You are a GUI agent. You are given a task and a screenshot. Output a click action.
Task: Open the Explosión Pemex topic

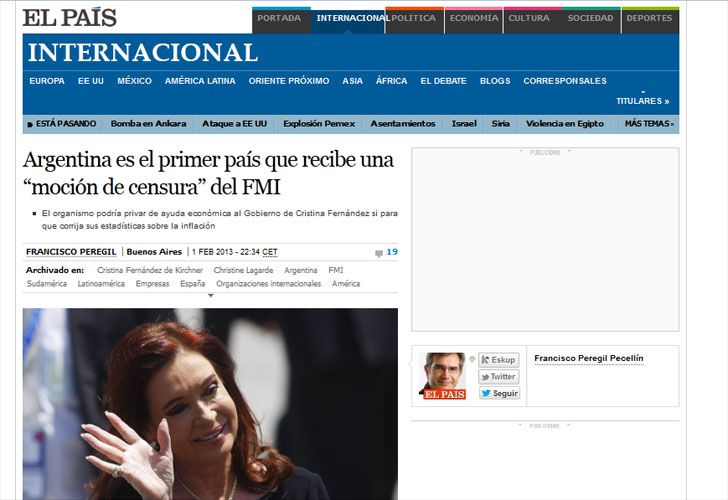pos(319,123)
